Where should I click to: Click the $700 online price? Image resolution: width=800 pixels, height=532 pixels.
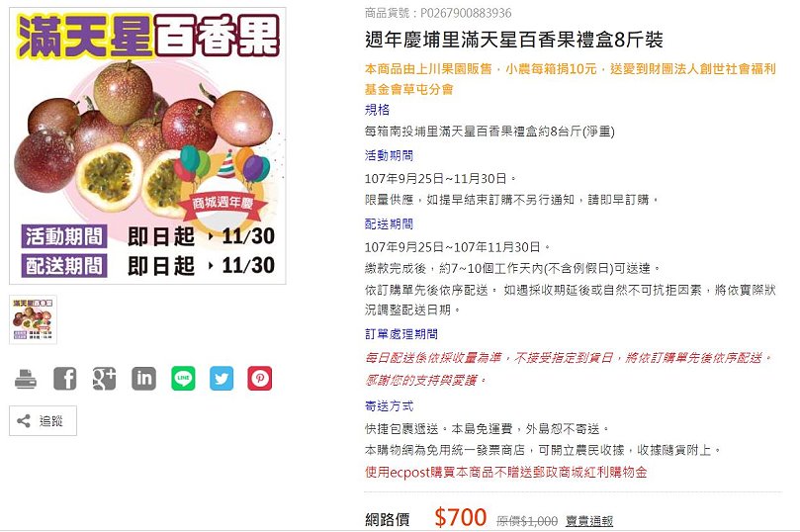coord(460,518)
